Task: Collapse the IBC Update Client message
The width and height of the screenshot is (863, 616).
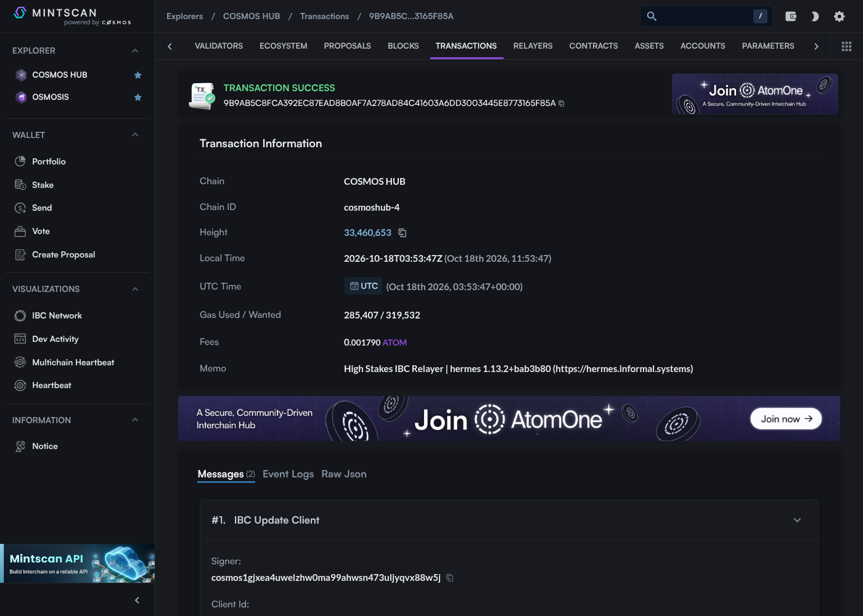Action: 797,520
